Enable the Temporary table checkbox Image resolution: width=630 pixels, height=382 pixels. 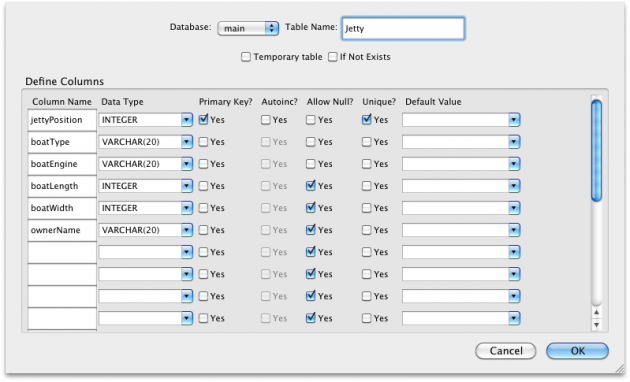(x=246, y=57)
